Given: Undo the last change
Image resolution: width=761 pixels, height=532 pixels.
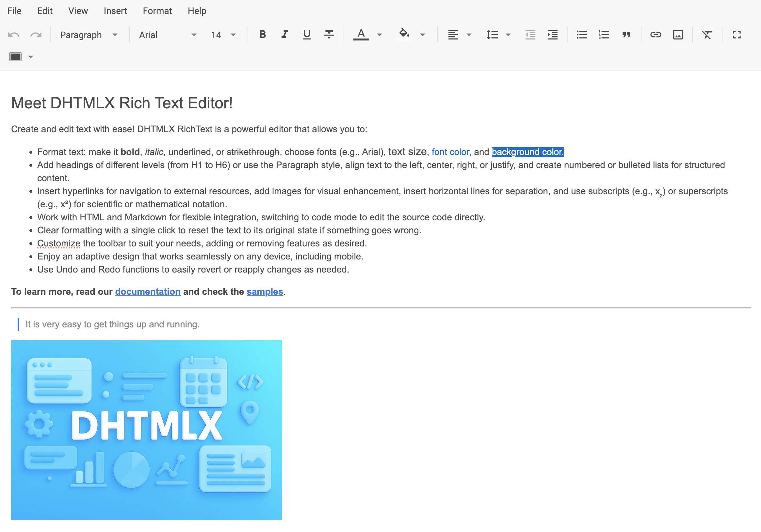Looking at the screenshot, I should coord(13,35).
